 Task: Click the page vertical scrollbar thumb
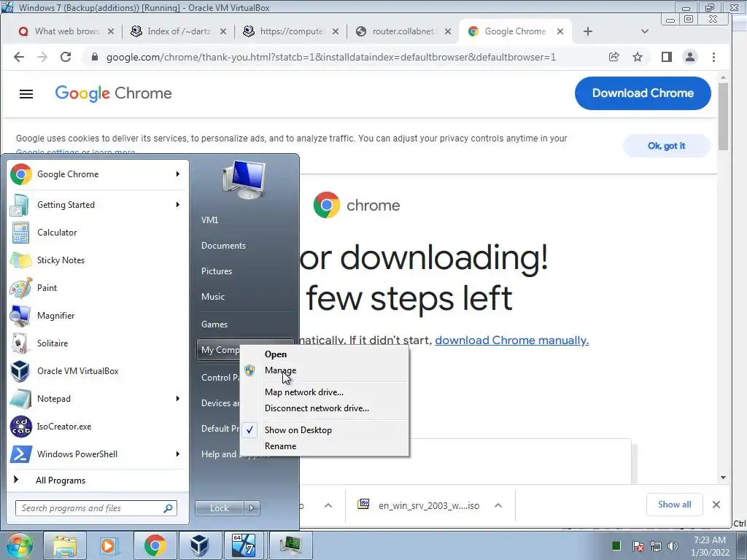(723, 117)
